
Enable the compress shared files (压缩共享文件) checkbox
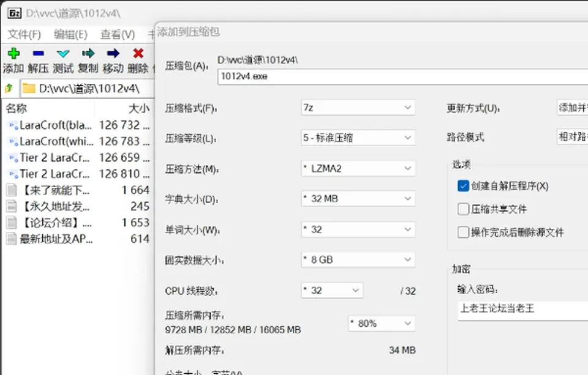[x=463, y=209]
